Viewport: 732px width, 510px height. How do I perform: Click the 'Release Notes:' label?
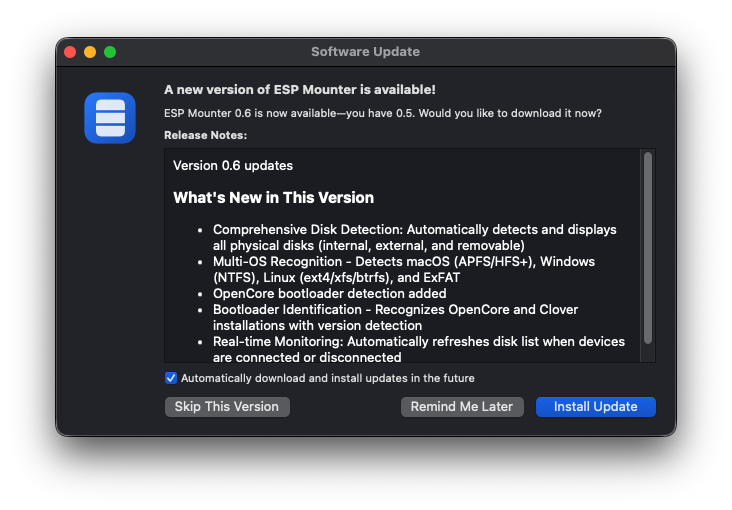click(x=205, y=135)
